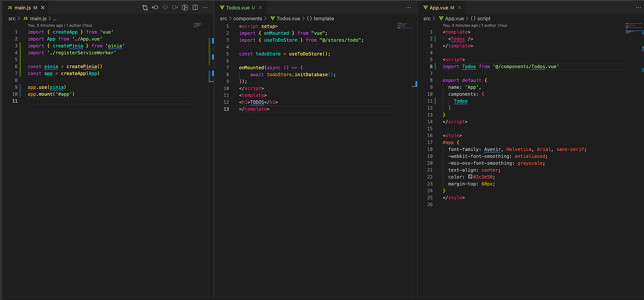644x300 pixels.
Task: Click the #2c3e50 color swatch
Action: [470, 177]
